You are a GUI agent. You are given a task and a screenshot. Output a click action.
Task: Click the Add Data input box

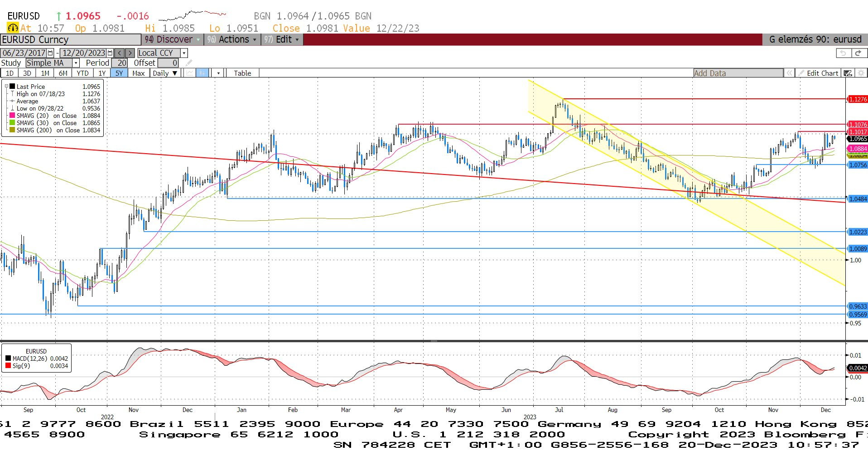point(738,73)
